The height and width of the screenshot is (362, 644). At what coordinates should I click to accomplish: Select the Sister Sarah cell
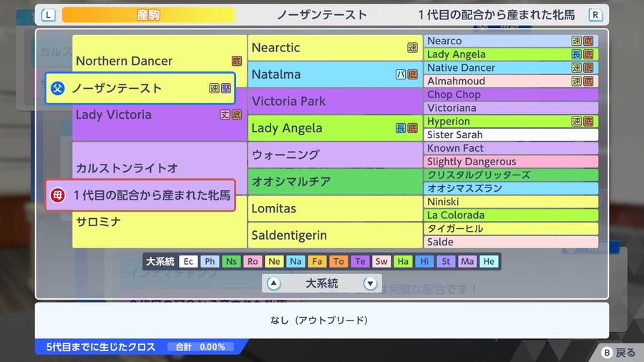511,134
